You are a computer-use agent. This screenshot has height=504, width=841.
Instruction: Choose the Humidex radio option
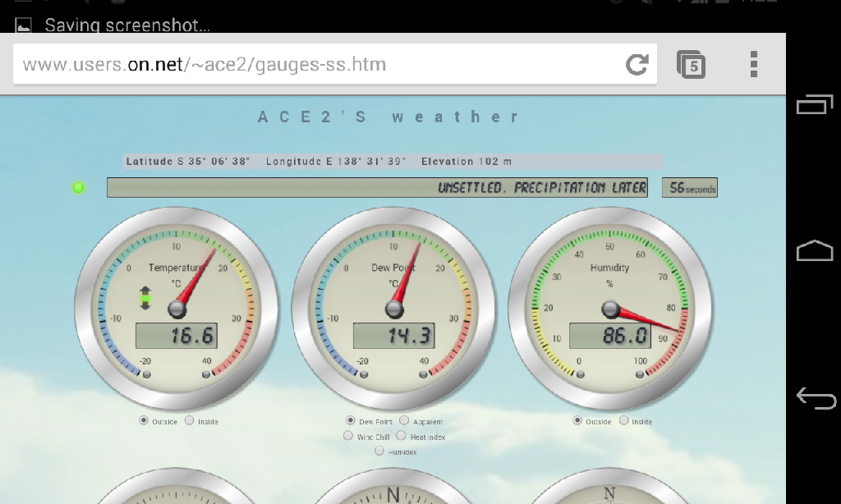tap(379, 451)
